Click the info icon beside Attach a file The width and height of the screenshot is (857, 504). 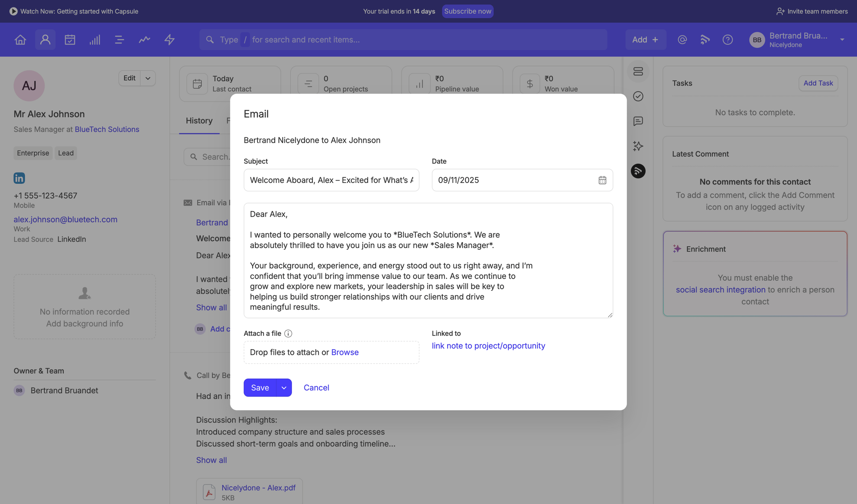click(x=288, y=333)
